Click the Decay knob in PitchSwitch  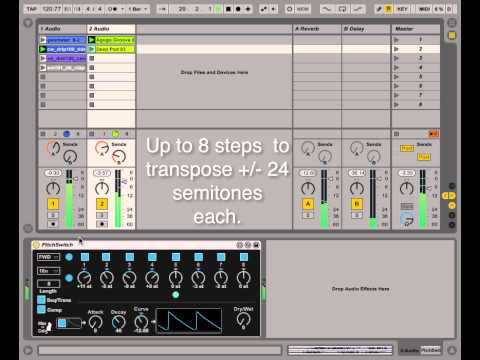[118, 322]
